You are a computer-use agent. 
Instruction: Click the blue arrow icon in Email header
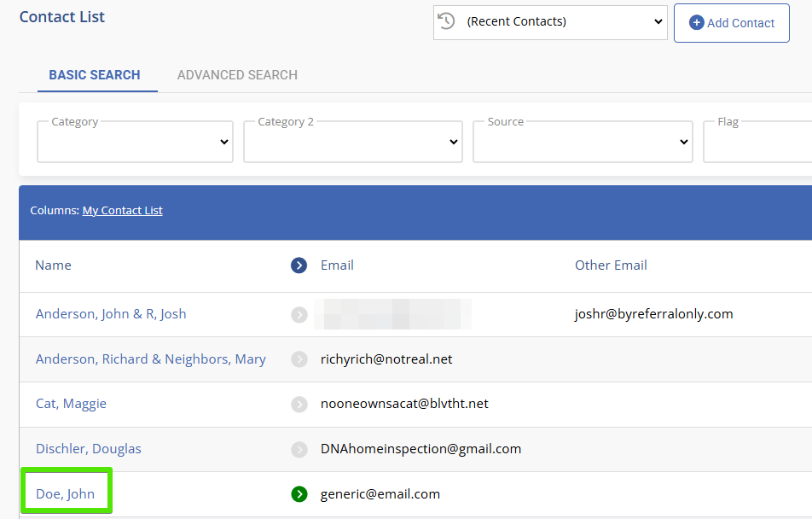[299, 265]
